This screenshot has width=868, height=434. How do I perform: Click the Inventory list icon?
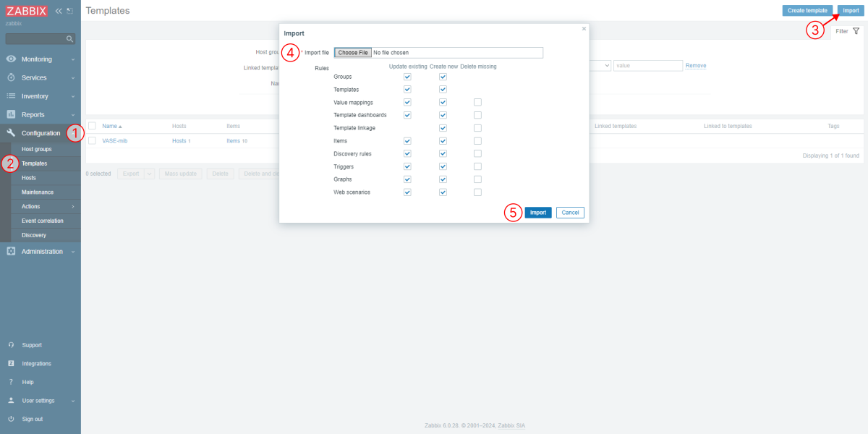click(11, 96)
